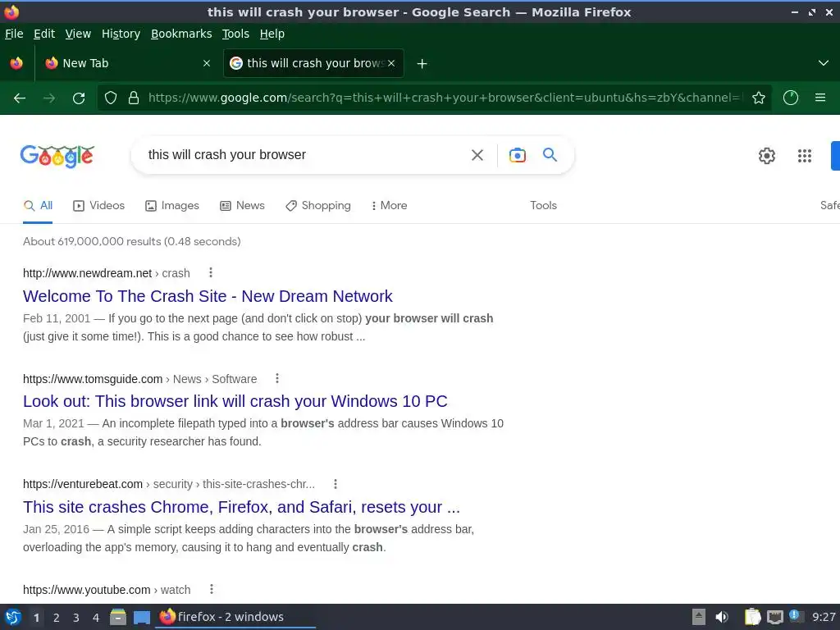This screenshot has height=630, width=840.
Task: Click inside the Google search box text
Action: pyautogui.click(x=226, y=155)
